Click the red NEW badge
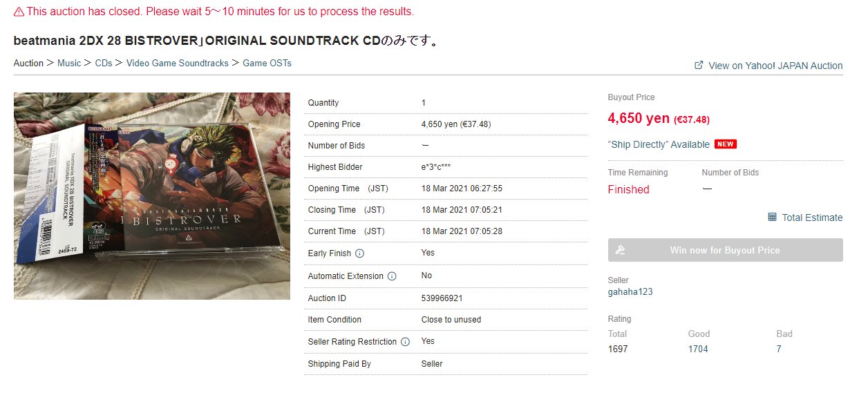868x404 pixels. pyautogui.click(x=726, y=144)
